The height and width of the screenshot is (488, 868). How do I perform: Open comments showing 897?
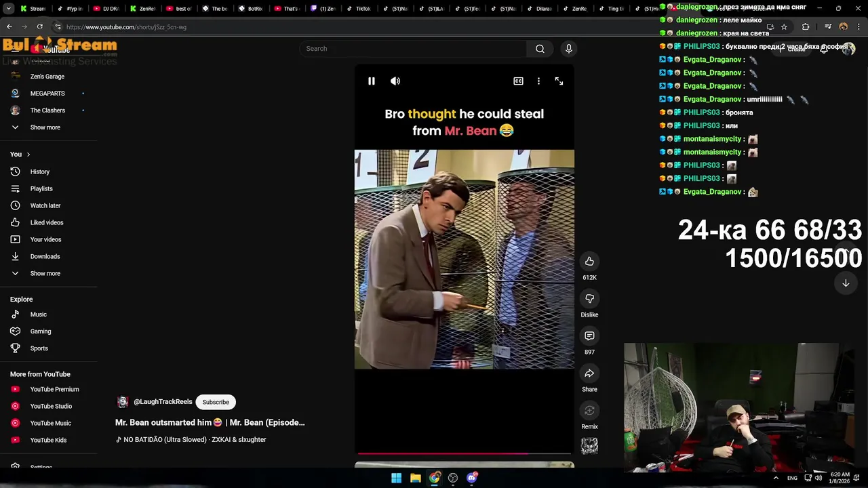click(x=589, y=336)
